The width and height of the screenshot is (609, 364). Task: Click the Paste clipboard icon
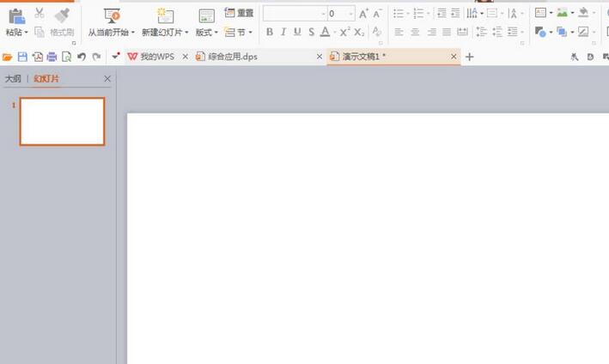click(16, 16)
